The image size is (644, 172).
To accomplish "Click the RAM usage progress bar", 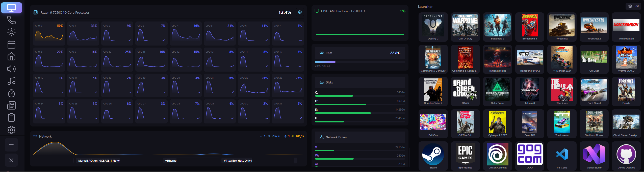I will (x=360, y=62).
